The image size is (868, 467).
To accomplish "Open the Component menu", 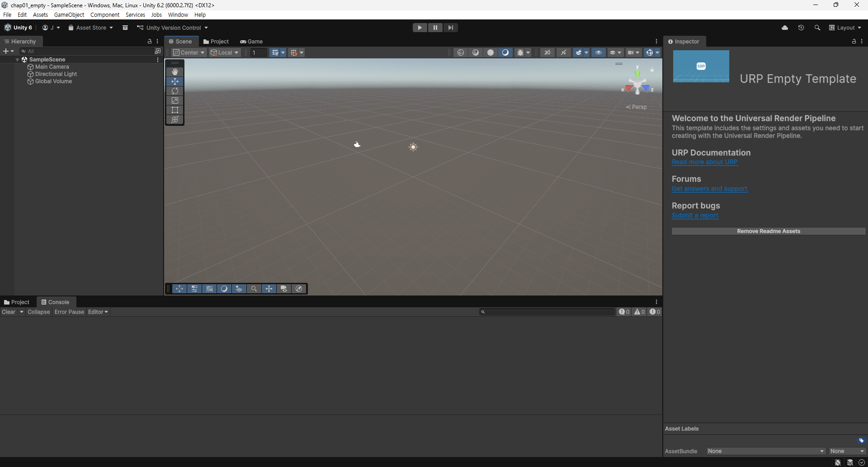I will [105, 14].
